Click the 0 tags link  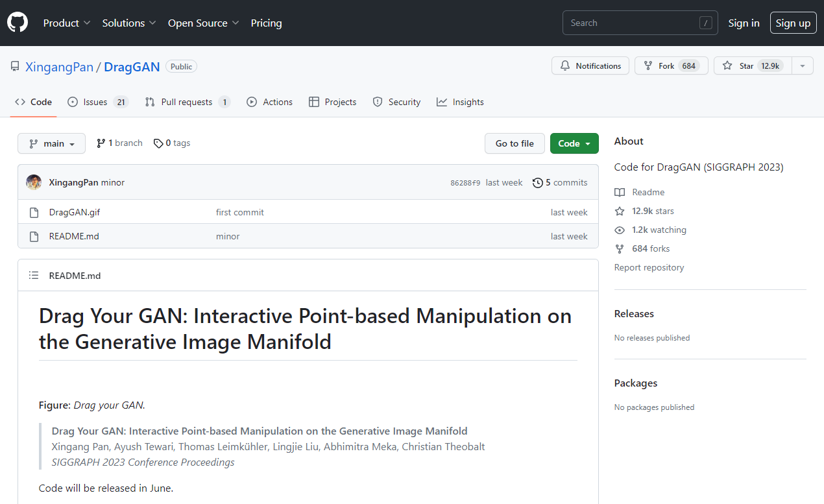tap(172, 143)
